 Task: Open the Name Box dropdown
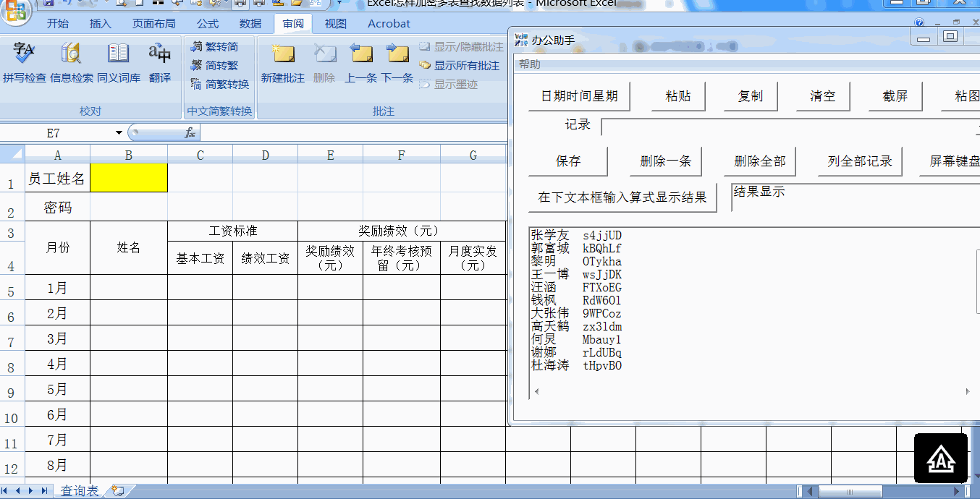point(119,134)
